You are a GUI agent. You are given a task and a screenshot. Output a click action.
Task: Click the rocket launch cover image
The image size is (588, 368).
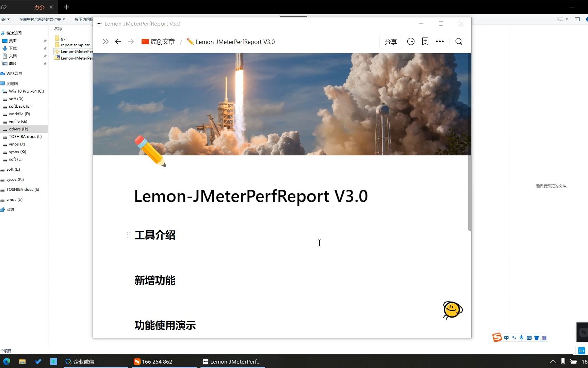point(282,104)
